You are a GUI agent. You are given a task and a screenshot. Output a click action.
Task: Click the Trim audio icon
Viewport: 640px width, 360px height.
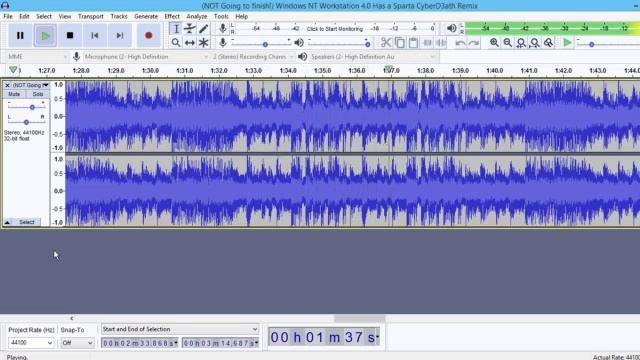pyautogui.click(x=427, y=42)
